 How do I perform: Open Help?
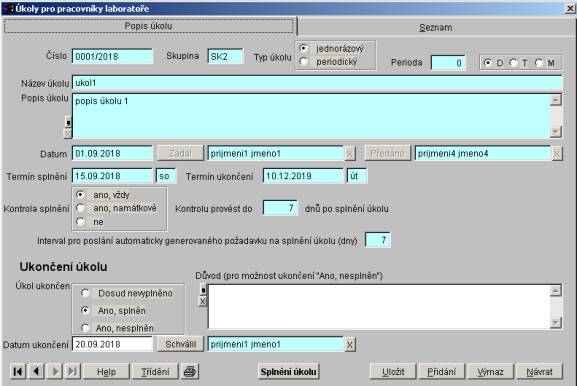(106, 372)
